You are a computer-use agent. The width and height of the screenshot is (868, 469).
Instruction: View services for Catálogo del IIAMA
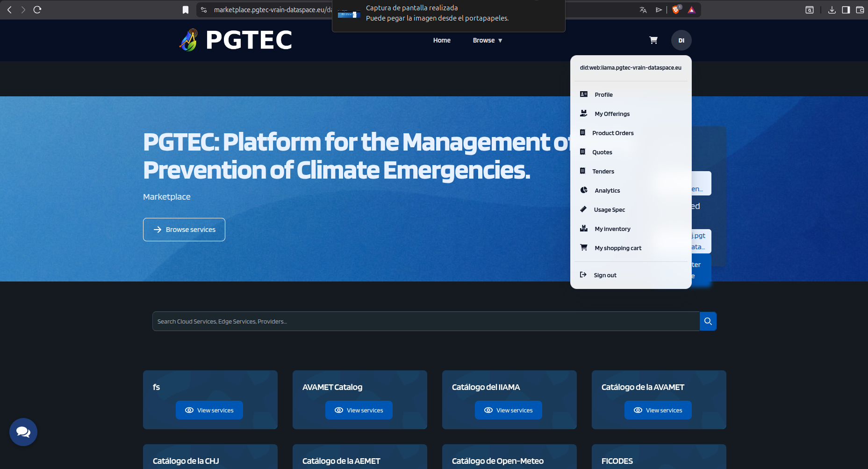click(x=509, y=410)
